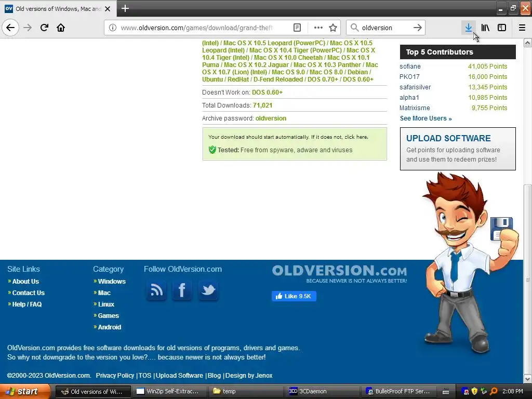The width and height of the screenshot is (532, 399).
Task: Open Games category footer link
Action: point(108,316)
